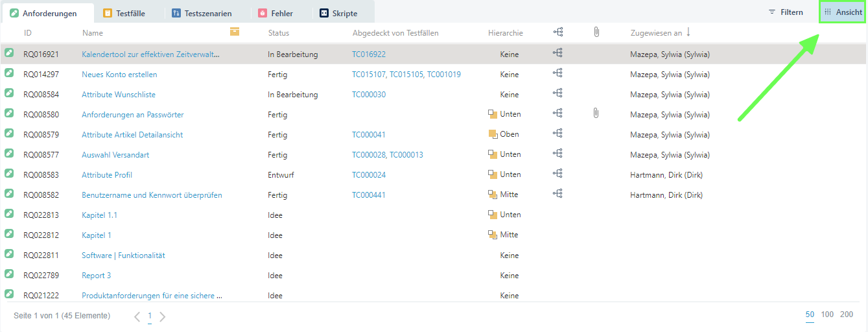This screenshot has width=868, height=332.
Task: Click the archive box icon in header
Action: point(234,32)
